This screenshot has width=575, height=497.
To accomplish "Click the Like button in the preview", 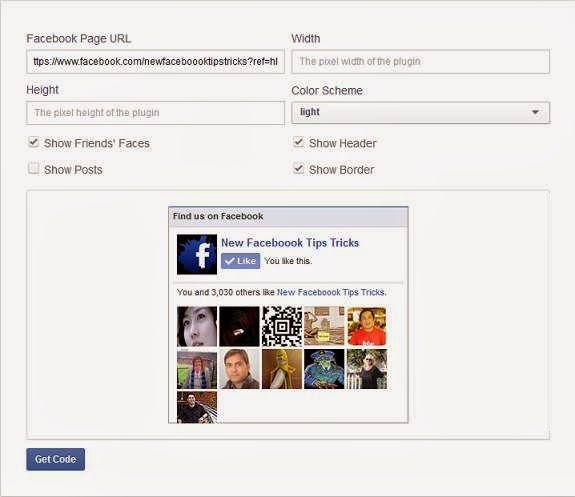I will pos(241,261).
